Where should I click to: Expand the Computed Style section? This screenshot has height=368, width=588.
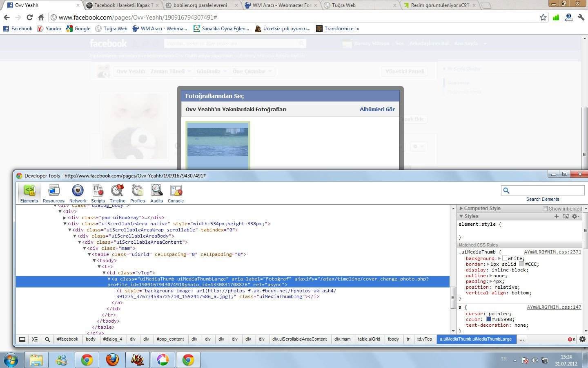(461, 209)
